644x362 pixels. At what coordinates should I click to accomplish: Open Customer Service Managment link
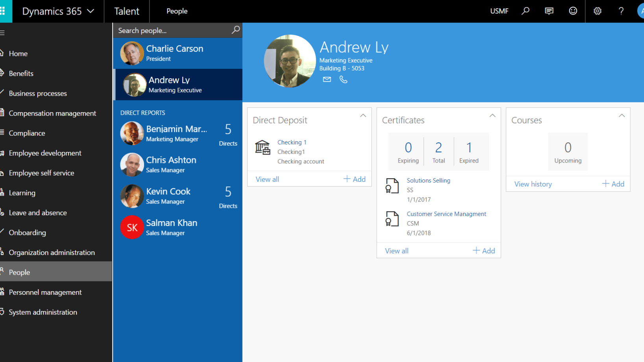(446, 214)
